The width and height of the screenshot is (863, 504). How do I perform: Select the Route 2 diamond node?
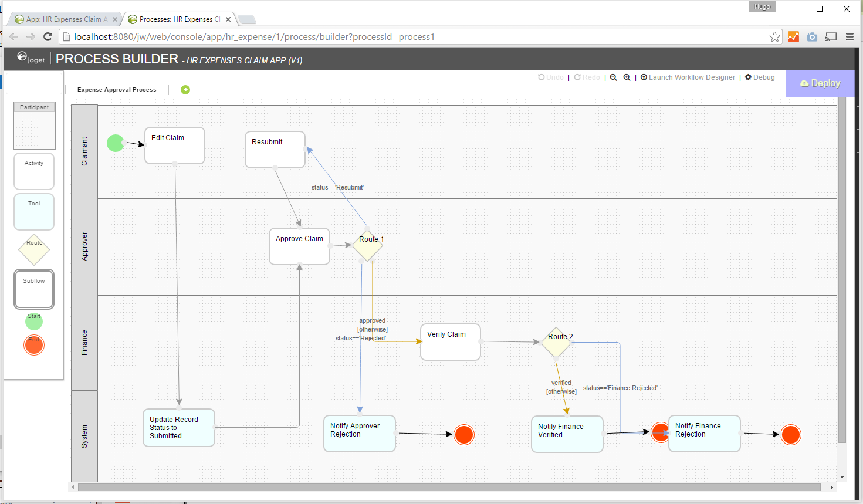coord(556,343)
